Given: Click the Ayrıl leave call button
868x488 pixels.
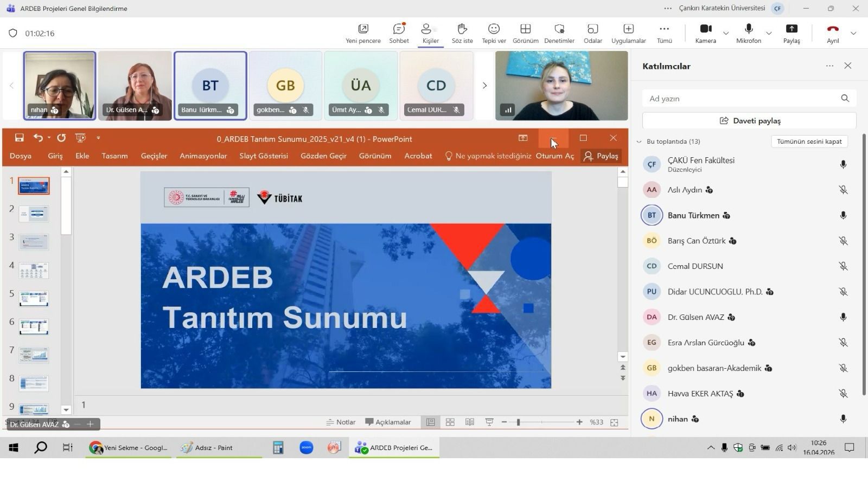Looking at the screenshot, I should pyautogui.click(x=832, y=29).
